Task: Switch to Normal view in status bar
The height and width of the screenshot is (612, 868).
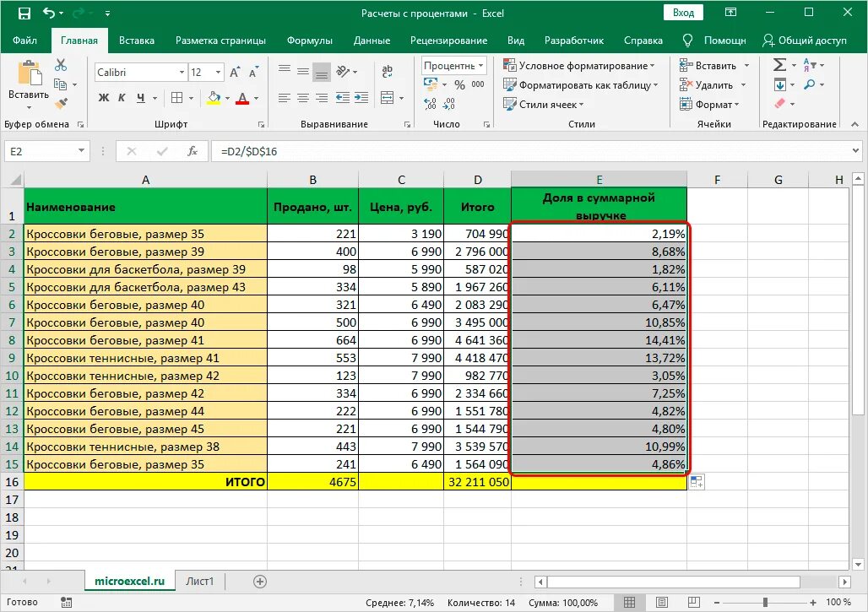Action: coord(629,602)
